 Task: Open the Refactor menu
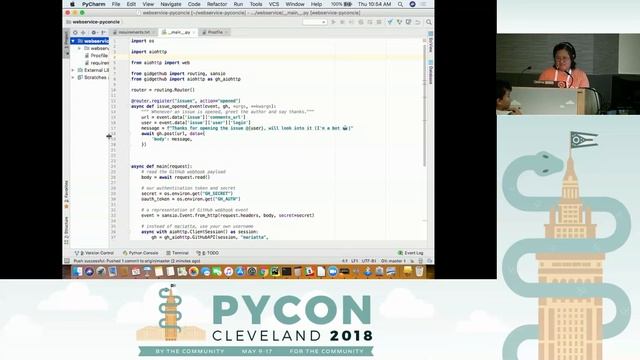217,4
